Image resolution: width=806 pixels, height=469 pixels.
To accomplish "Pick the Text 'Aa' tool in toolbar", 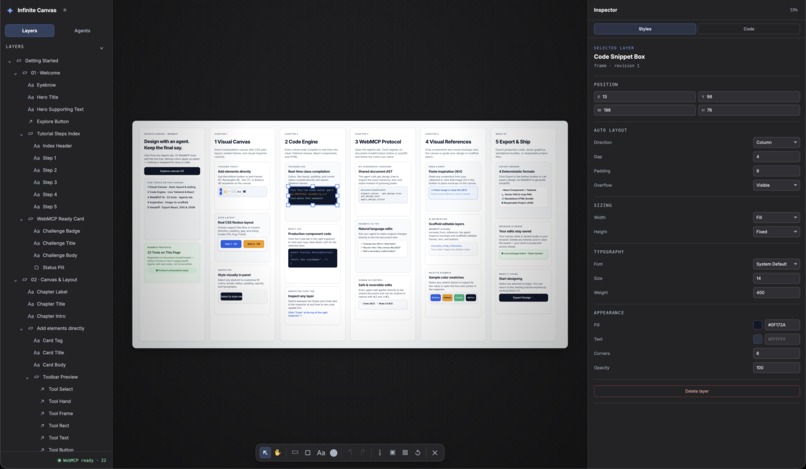I will pyautogui.click(x=321, y=453).
